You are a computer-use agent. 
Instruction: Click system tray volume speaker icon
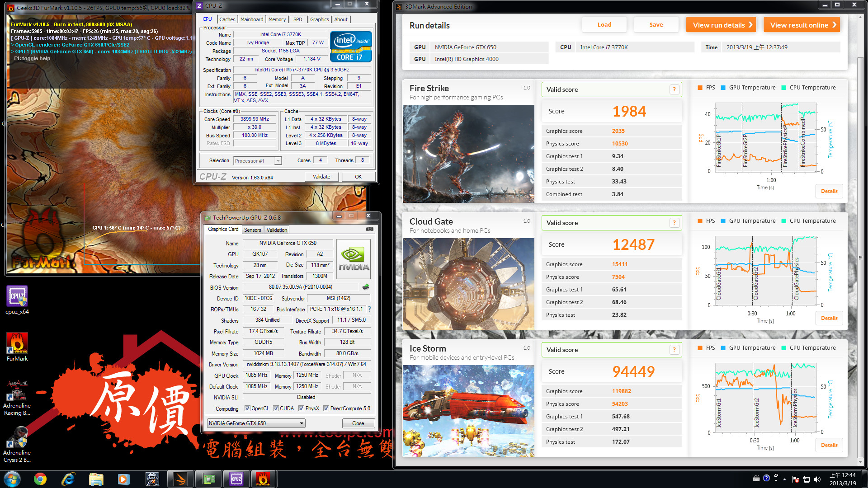tap(817, 479)
